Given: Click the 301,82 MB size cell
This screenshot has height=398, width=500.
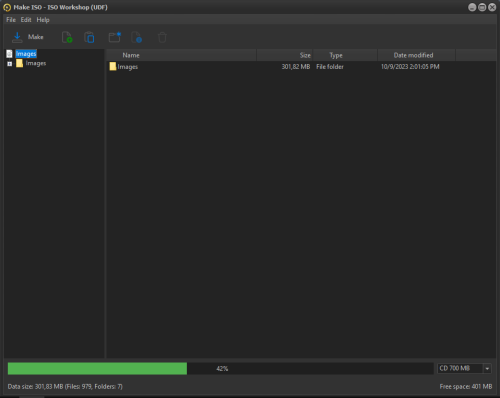Looking at the screenshot, I should 296,67.
